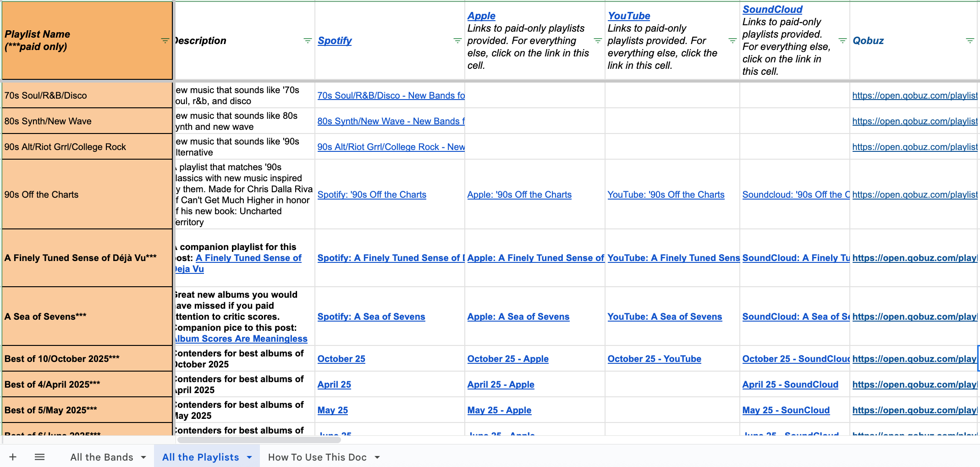
Task: Open the Deja Vu post link in Description
Action: pos(248,258)
